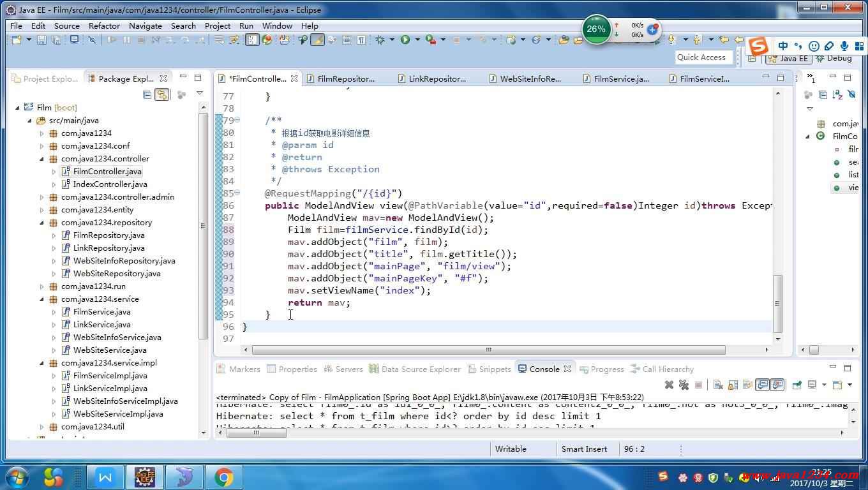Open the Debug launch dropdown arrow
Viewport: 868px width, 490px height.
coord(392,40)
